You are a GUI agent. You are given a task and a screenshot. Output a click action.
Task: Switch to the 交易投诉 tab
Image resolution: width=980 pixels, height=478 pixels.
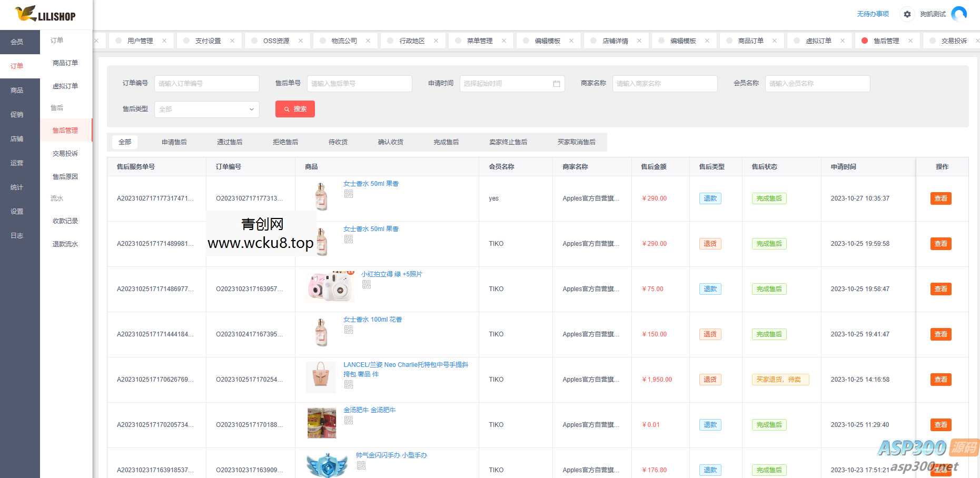951,40
